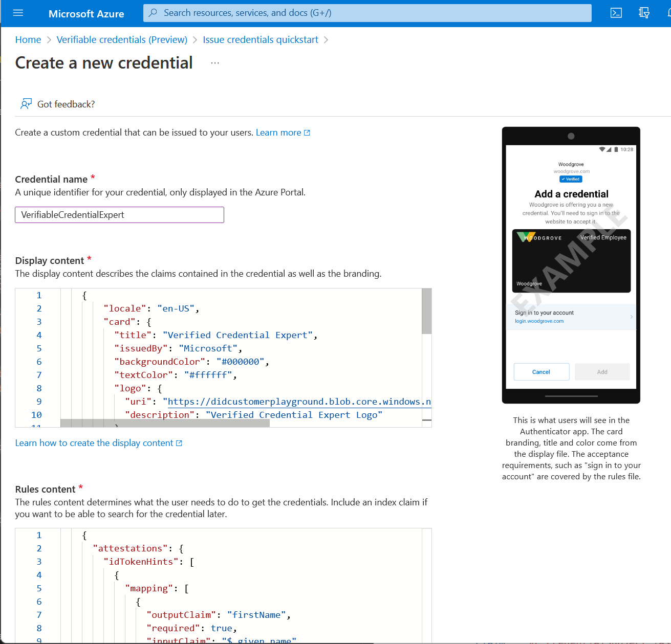Launch Cloud Shell from the top bar
This screenshot has width=671, height=644.
click(616, 13)
